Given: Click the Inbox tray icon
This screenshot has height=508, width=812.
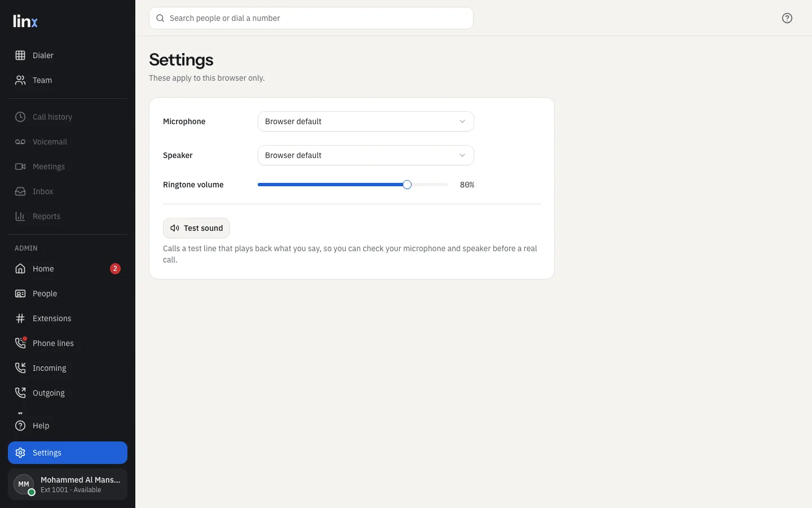Looking at the screenshot, I should click(x=20, y=191).
